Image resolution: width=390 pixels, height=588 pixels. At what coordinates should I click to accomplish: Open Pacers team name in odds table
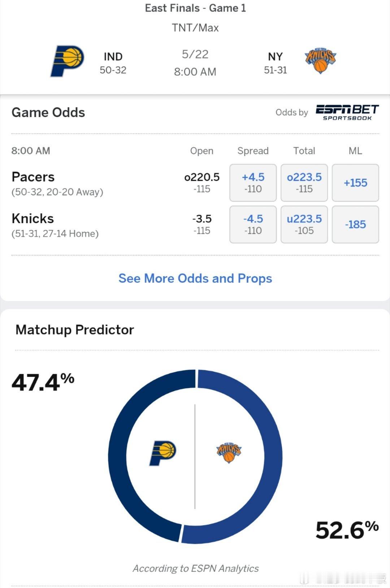[33, 177]
